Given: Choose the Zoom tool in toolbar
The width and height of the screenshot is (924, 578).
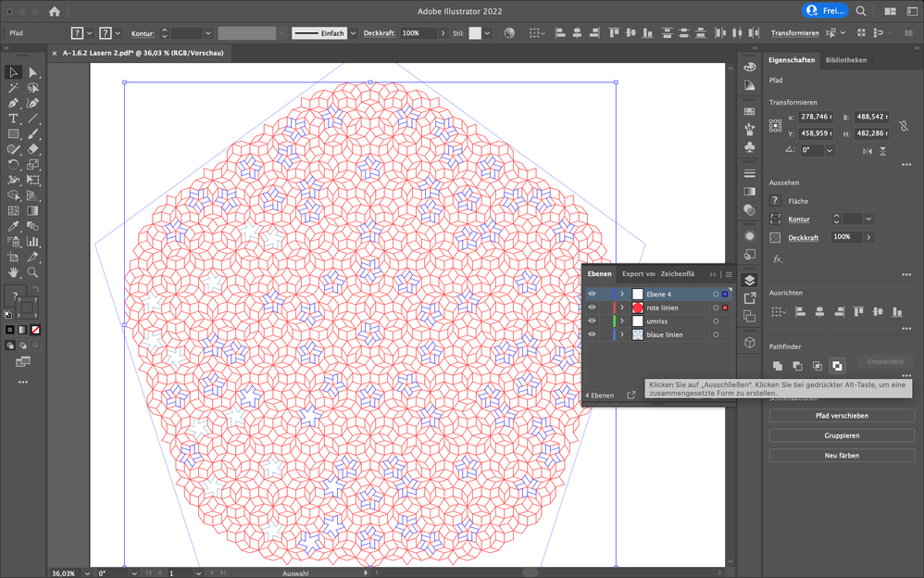Looking at the screenshot, I should click(x=33, y=272).
